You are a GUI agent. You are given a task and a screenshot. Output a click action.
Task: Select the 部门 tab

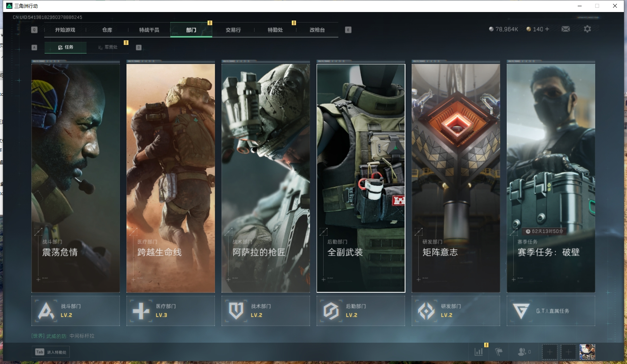click(191, 30)
